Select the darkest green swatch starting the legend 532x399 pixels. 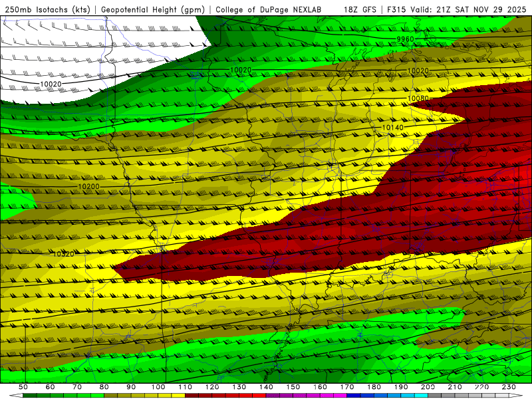click(x=30, y=396)
